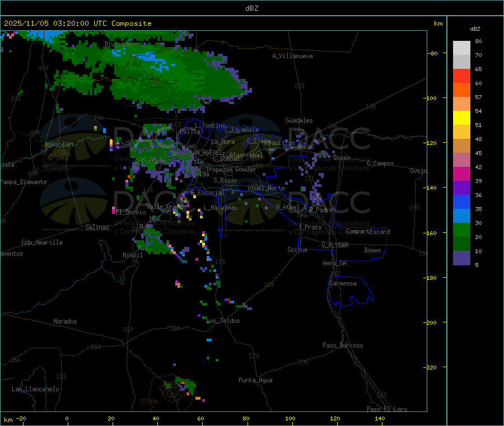Click the 'dBZ' header above the color legend
504x426 pixels.
click(475, 29)
